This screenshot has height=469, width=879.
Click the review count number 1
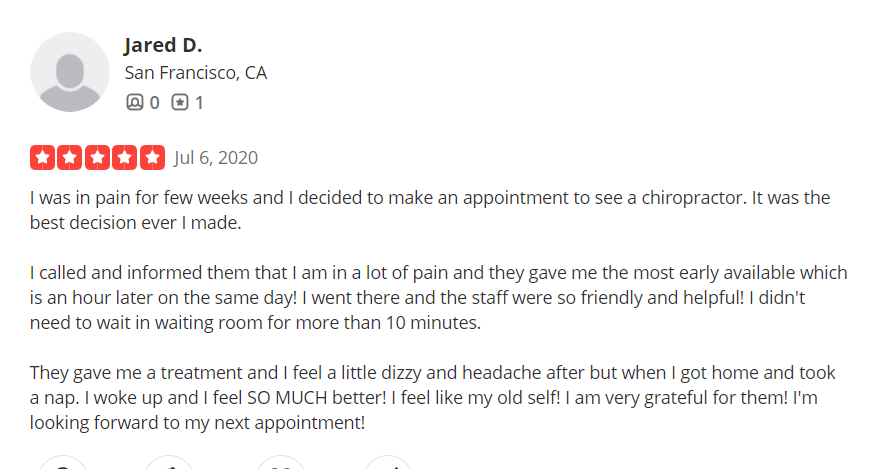point(199,102)
